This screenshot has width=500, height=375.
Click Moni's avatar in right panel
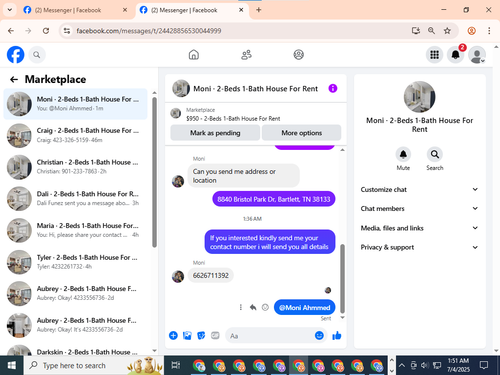point(419,97)
